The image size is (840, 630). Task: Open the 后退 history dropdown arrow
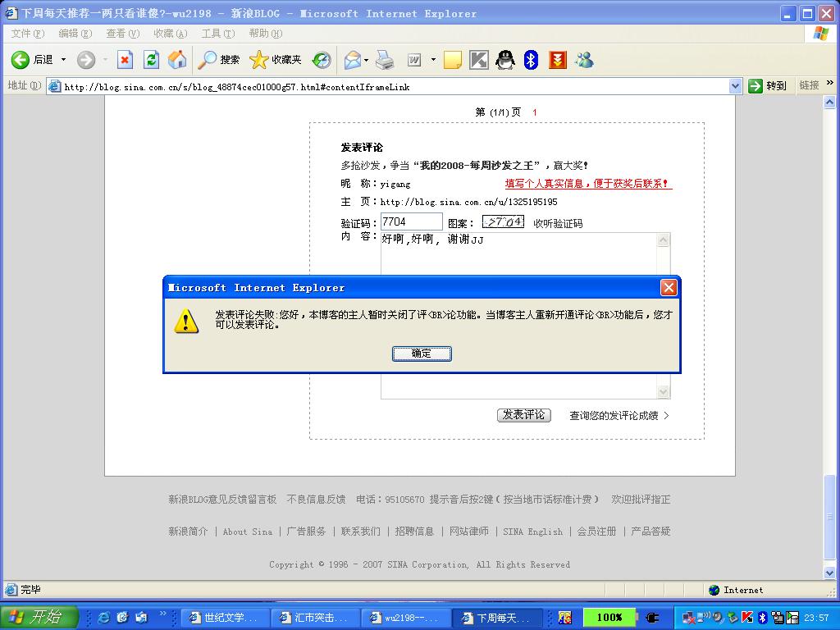(63, 59)
